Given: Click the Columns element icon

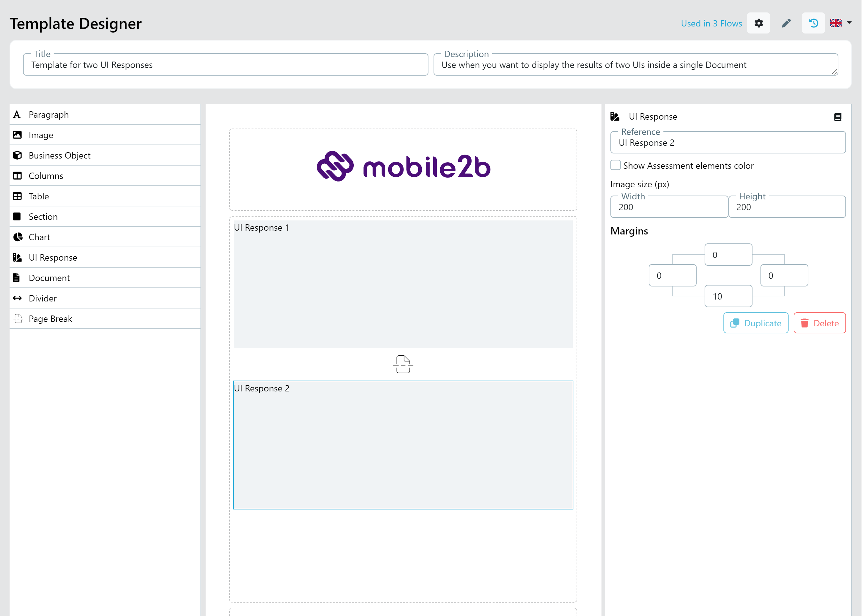Looking at the screenshot, I should (17, 176).
